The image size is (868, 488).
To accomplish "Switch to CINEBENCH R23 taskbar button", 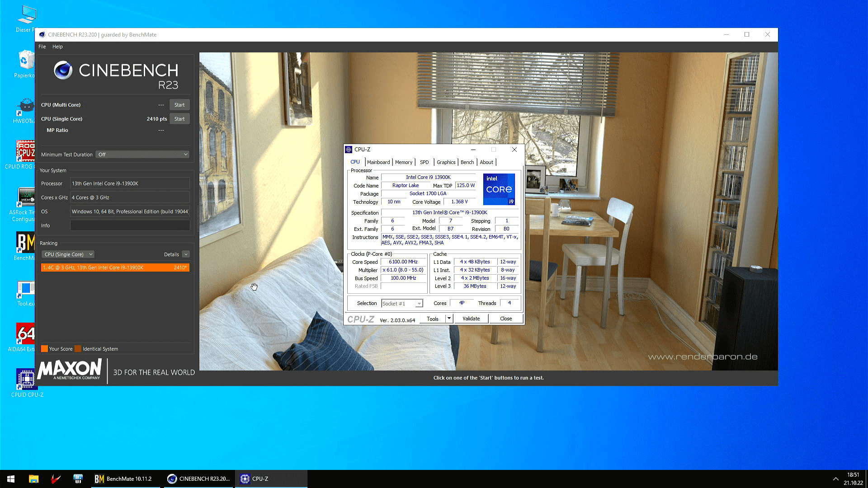I will pos(199,479).
